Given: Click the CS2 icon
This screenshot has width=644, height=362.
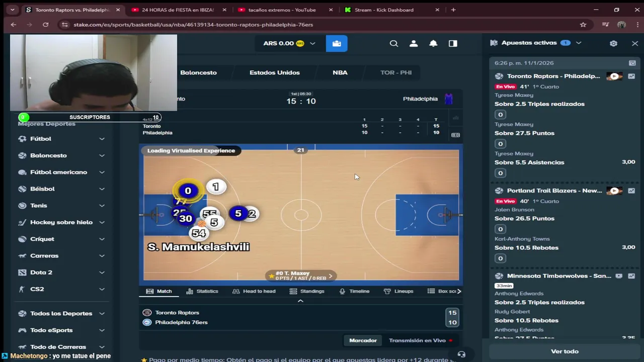Looking at the screenshot, I should pyautogui.click(x=22, y=289).
